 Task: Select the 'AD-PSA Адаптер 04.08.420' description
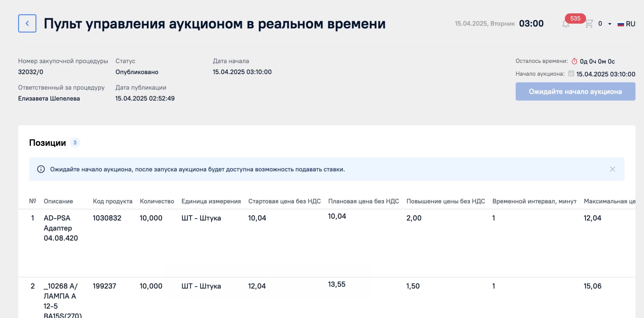61,228
